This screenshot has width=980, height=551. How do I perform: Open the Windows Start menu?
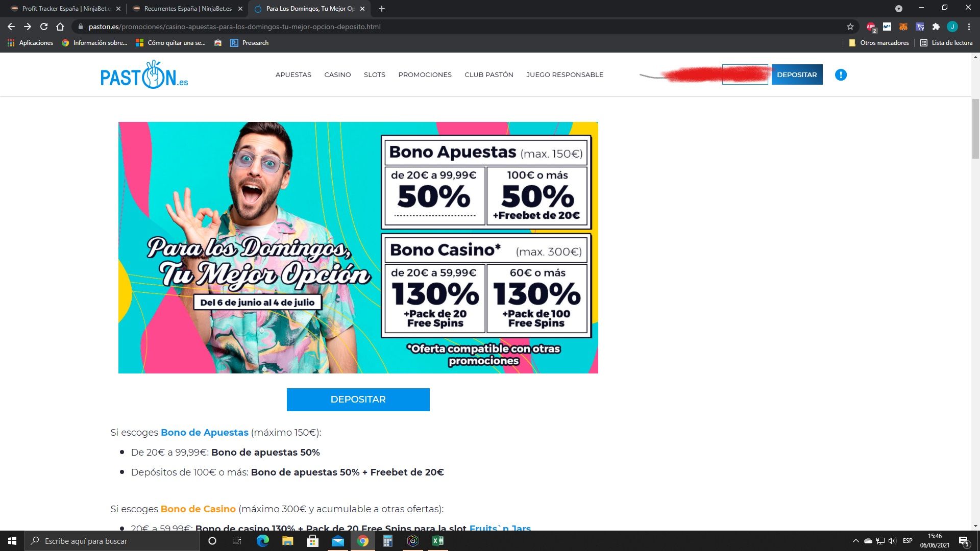(x=12, y=541)
